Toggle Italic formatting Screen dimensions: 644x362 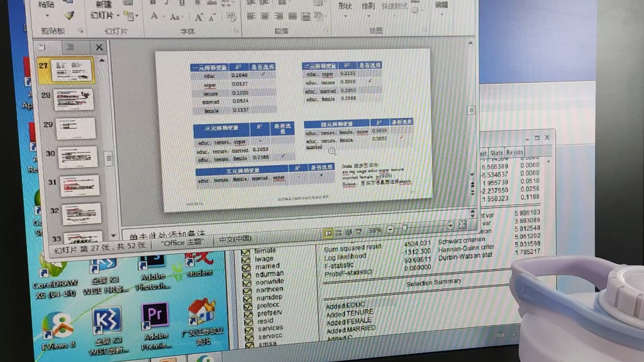(x=166, y=2)
